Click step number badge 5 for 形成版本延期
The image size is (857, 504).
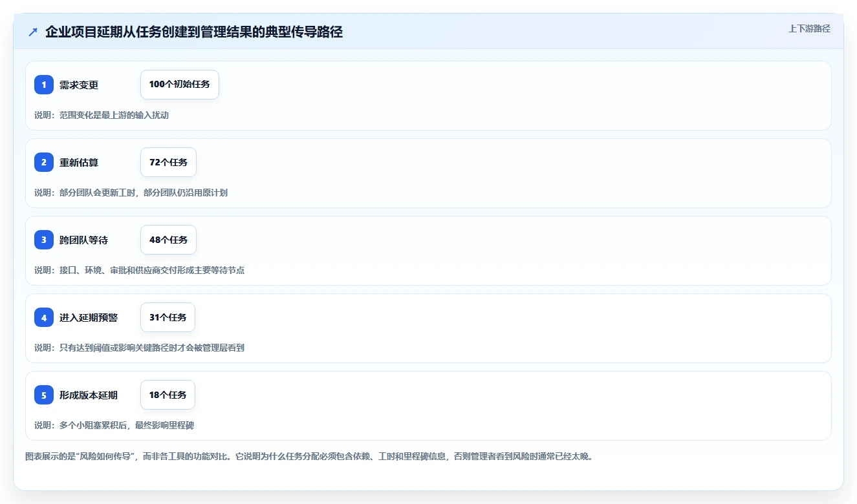tap(44, 395)
